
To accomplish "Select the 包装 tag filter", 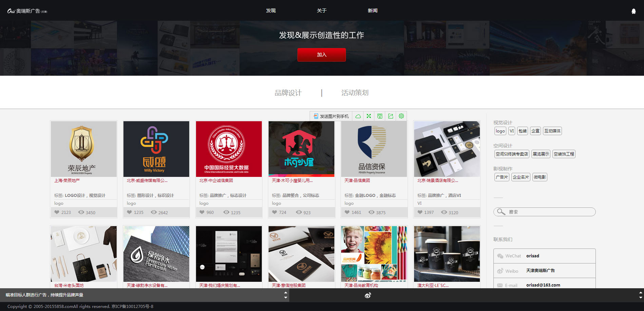I will [523, 131].
